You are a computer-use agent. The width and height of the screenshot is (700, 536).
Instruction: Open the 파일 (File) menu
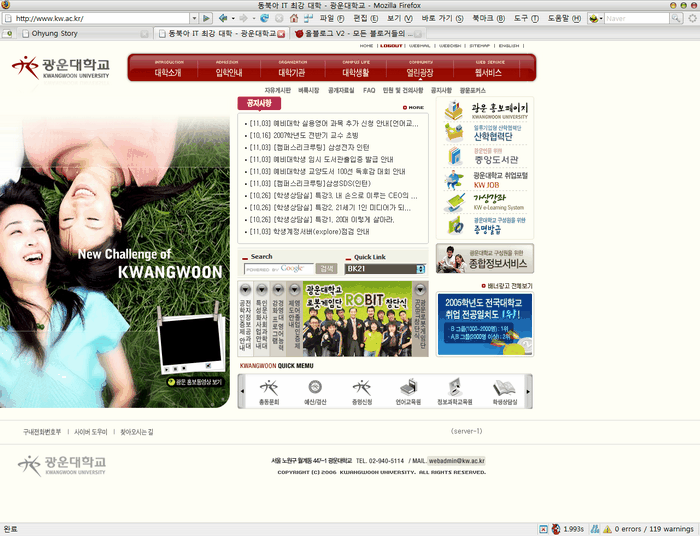click(x=332, y=18)
